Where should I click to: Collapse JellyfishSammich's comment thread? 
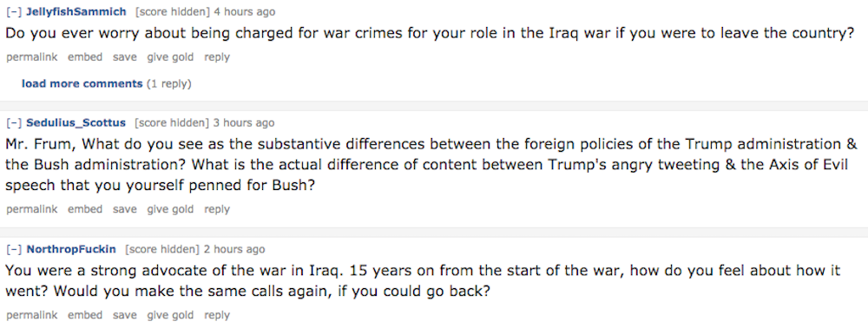tap(14, 11)
